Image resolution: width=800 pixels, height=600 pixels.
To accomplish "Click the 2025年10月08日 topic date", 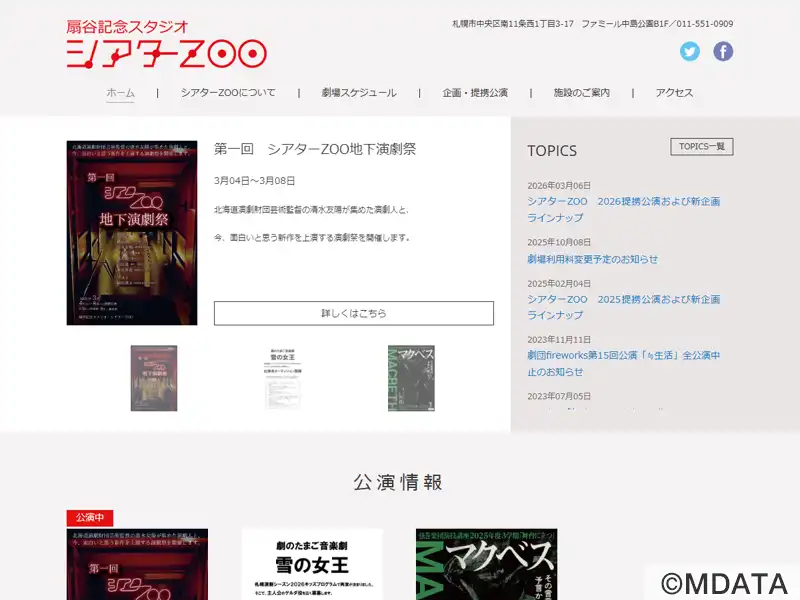I will pyautogui.click(x=559, y=242).
